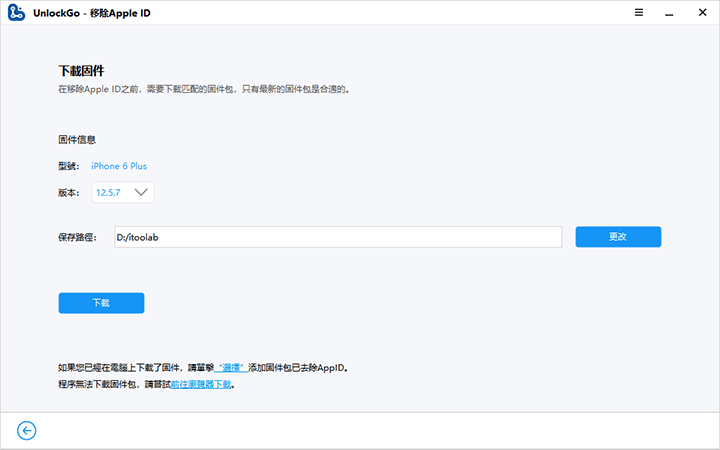This screenshot has height=450, width=720.
Task: Click the 固件信息 section label
Action: click(x=77, y=140)
